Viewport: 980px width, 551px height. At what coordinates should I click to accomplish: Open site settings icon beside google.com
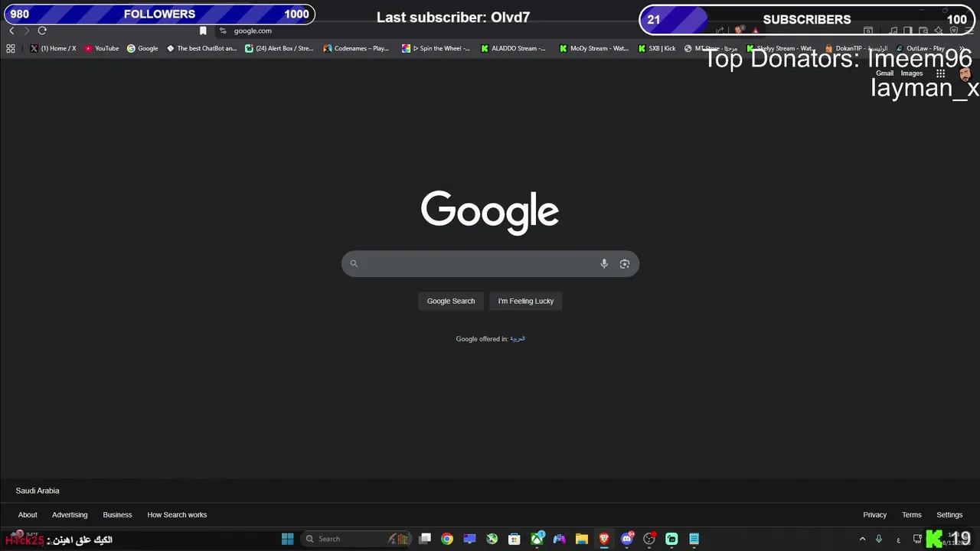(223, 31)
